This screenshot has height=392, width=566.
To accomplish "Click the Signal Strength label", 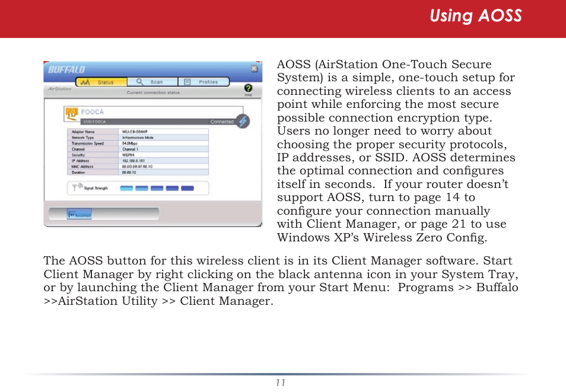I will point(96,188).
